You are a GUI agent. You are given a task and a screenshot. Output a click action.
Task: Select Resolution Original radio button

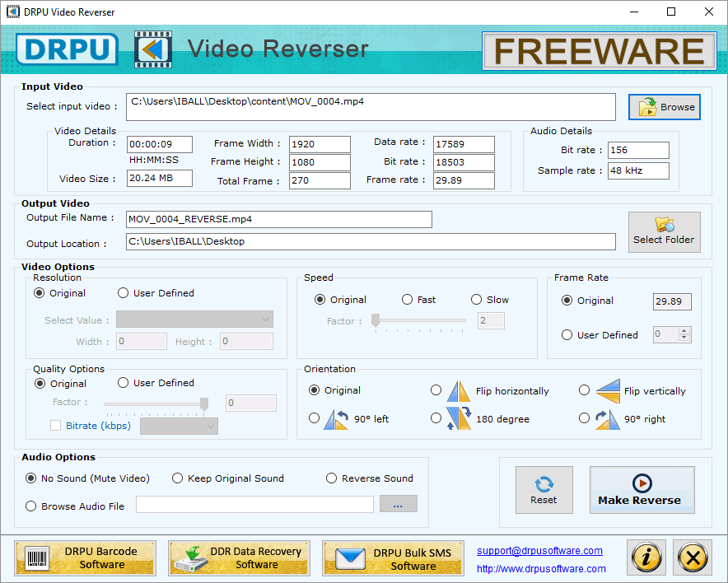[39, 293]
